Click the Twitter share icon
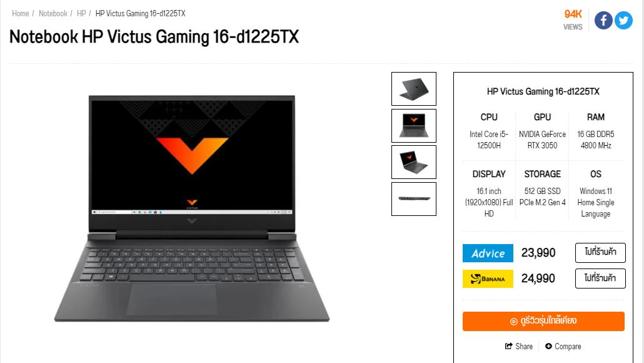The image size is (644, 363). point(623,20)
